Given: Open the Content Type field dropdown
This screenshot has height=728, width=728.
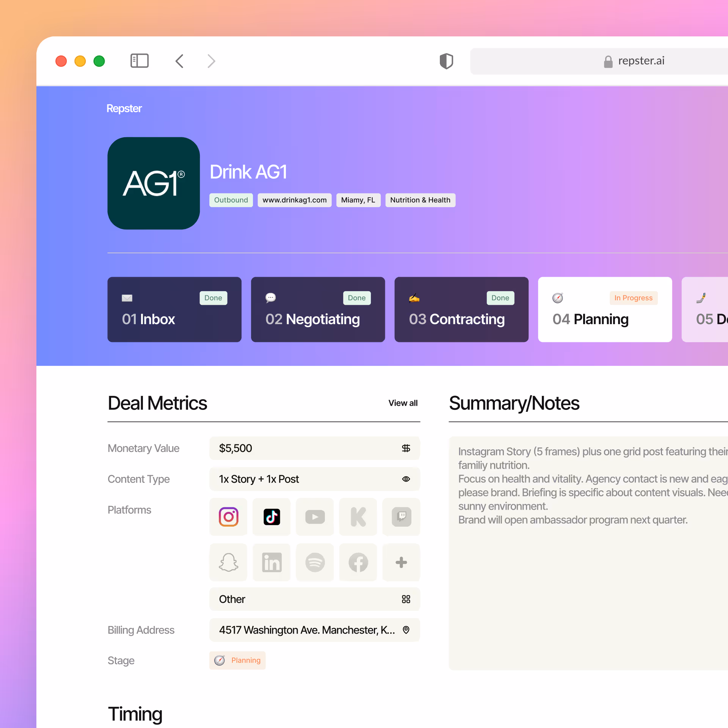Looking at the screenshot, I should coord(314,479).
